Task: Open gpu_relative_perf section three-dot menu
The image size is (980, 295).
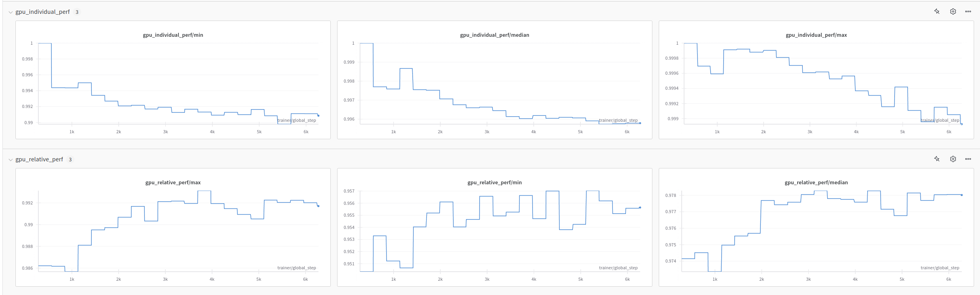Action: (968, 159)
